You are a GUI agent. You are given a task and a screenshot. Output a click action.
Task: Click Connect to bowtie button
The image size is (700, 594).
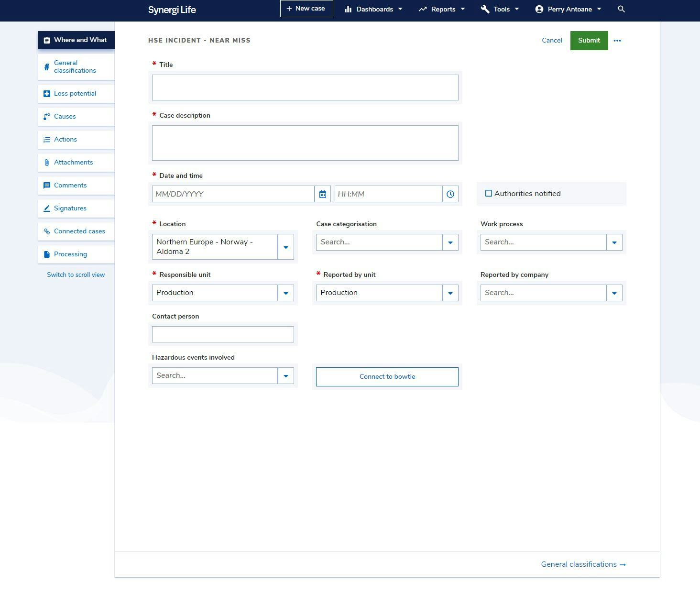click(387, 377)
